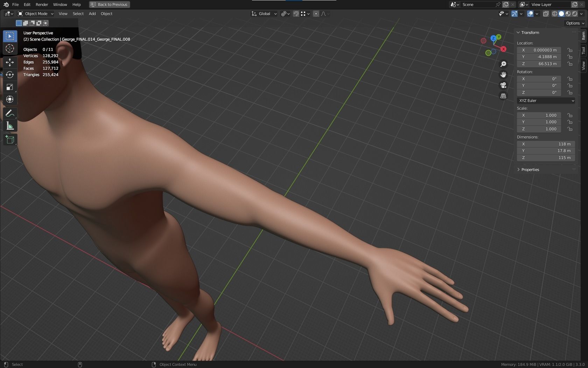
Task: Switch perspective/orthographic grid icon
Action: click(x=503, y=96)
